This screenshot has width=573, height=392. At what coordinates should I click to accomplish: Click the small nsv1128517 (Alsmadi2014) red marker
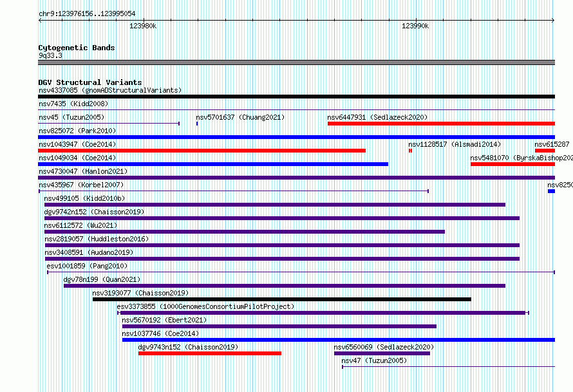click(410, 151)
